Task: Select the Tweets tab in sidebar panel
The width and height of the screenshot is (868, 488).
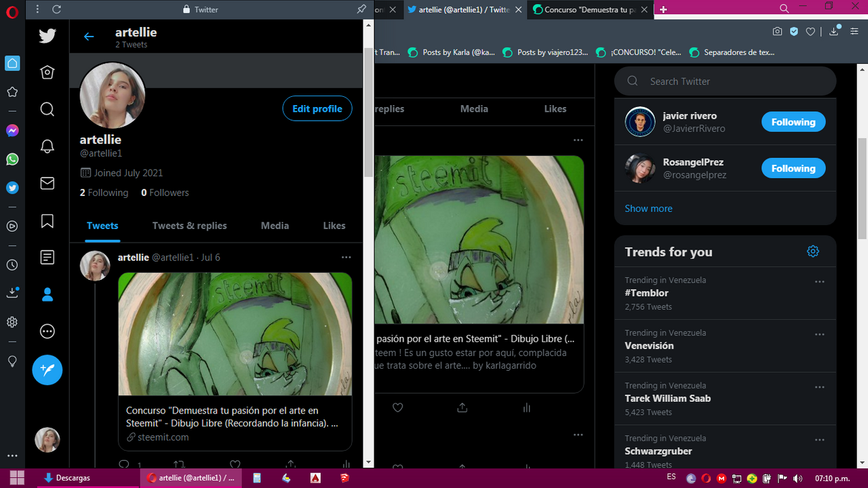Action: pyautogui.click(x=102, y=226)
